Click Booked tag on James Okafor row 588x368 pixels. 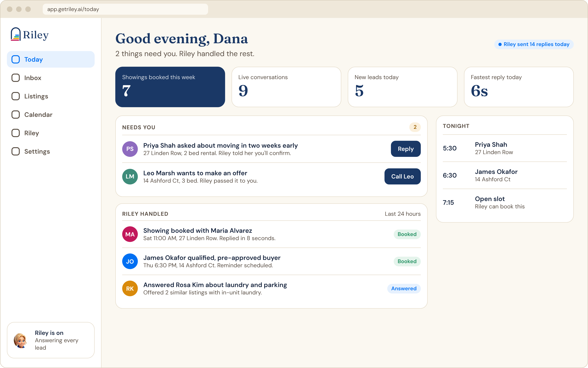[407, 261]
